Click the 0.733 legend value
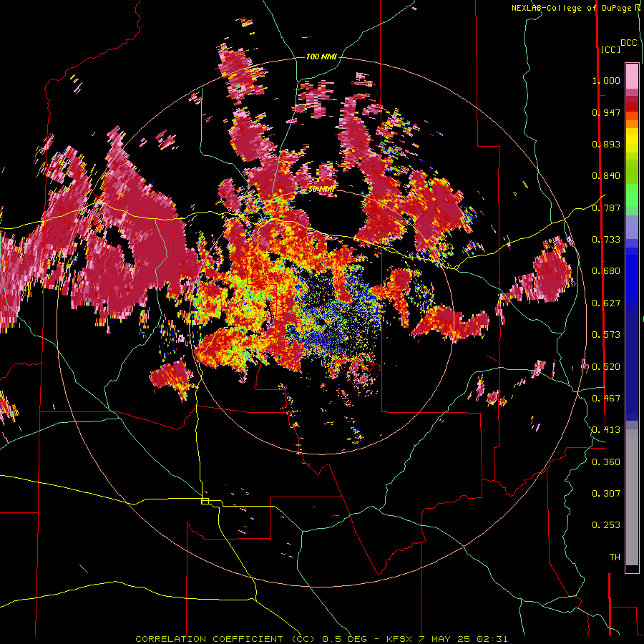Image resolution: width=644 pixels, height=644 pixels. click(606, 240)
